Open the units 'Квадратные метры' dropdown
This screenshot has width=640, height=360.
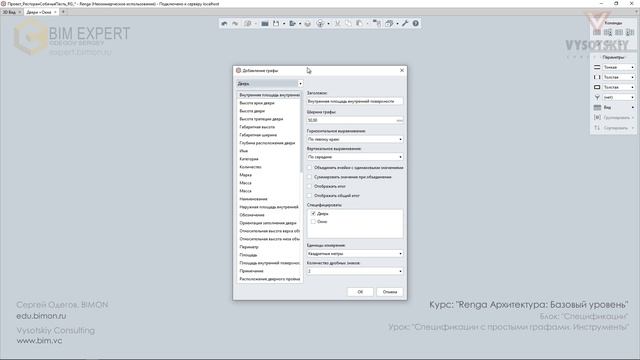[x=355, y=253]
